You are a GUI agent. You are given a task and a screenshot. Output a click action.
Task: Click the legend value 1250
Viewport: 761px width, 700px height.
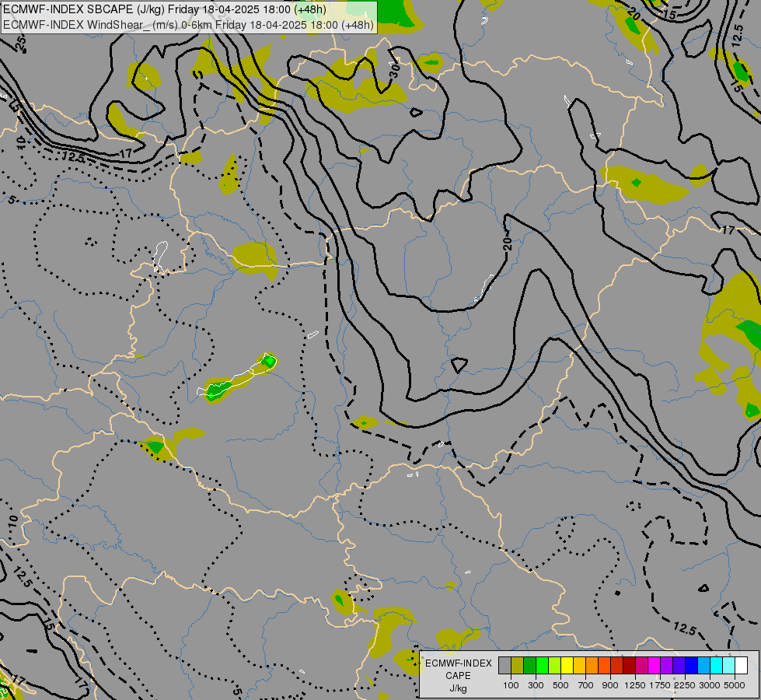click(635, 685)
